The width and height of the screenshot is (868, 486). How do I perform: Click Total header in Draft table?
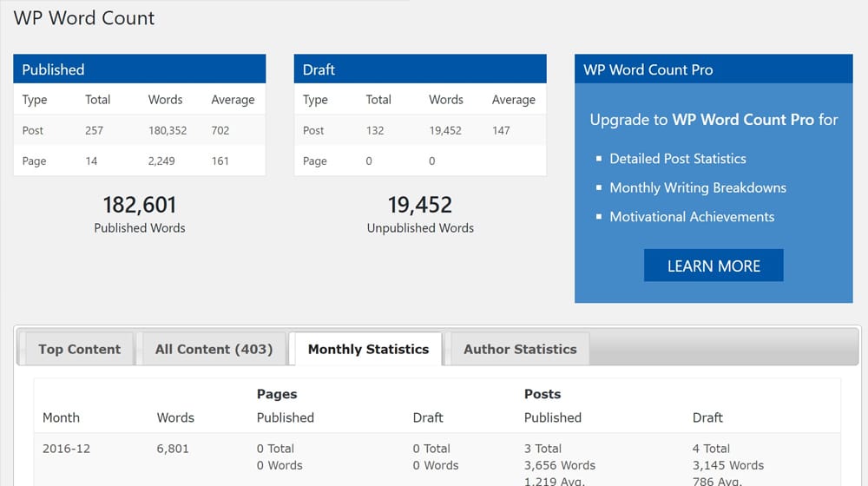[378, 100]
